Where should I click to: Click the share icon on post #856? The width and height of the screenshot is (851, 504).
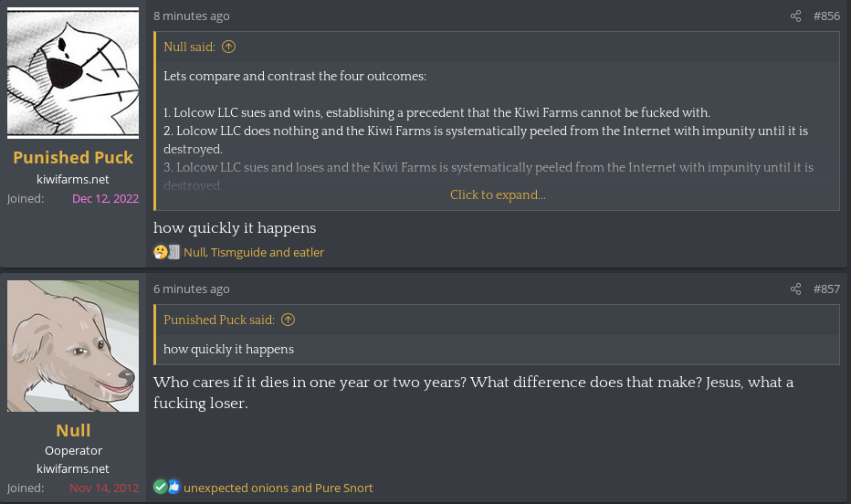[795, 16]
